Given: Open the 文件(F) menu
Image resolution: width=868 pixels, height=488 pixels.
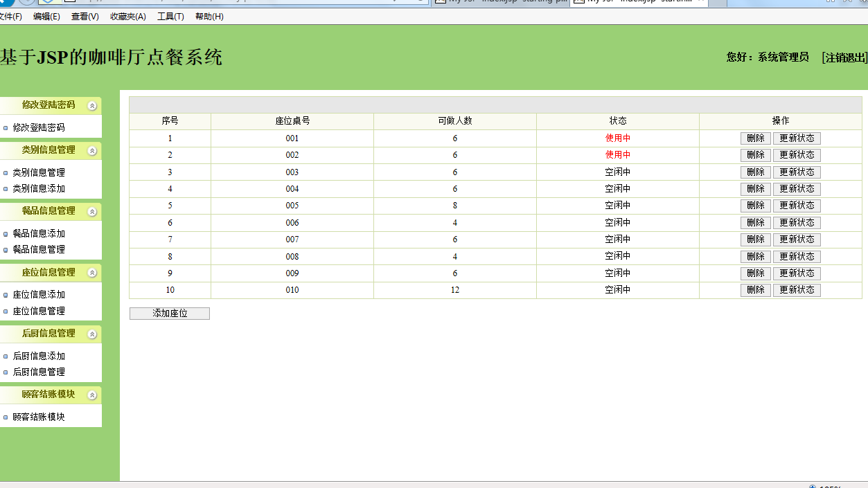Looking at the screenshot, I should click(x=10, y=17).
